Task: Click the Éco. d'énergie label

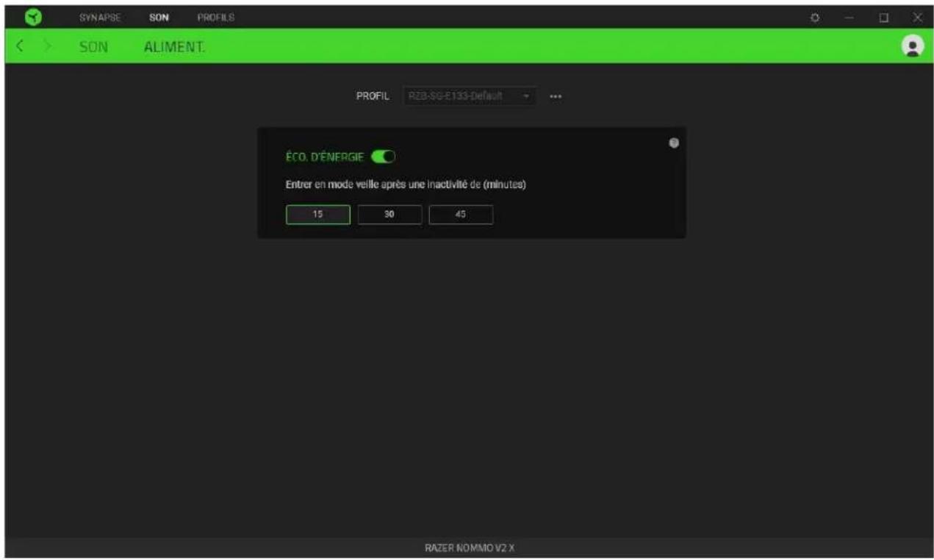Action: point(325,156)
